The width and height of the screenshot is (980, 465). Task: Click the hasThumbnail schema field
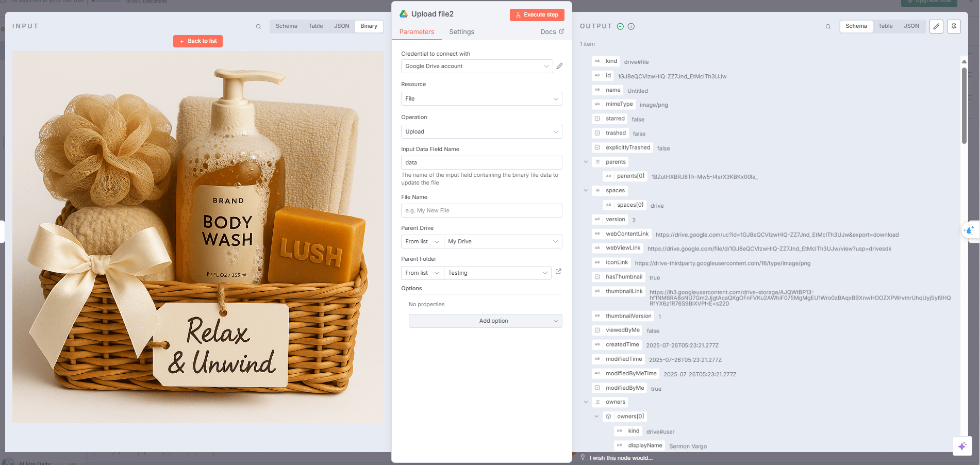point(618,277)
